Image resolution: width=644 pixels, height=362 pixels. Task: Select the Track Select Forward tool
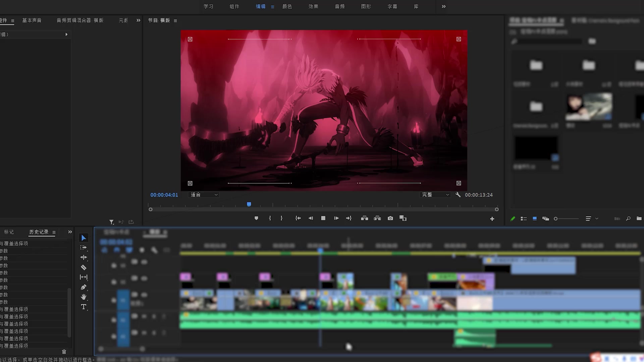click(x=84, y=248)
